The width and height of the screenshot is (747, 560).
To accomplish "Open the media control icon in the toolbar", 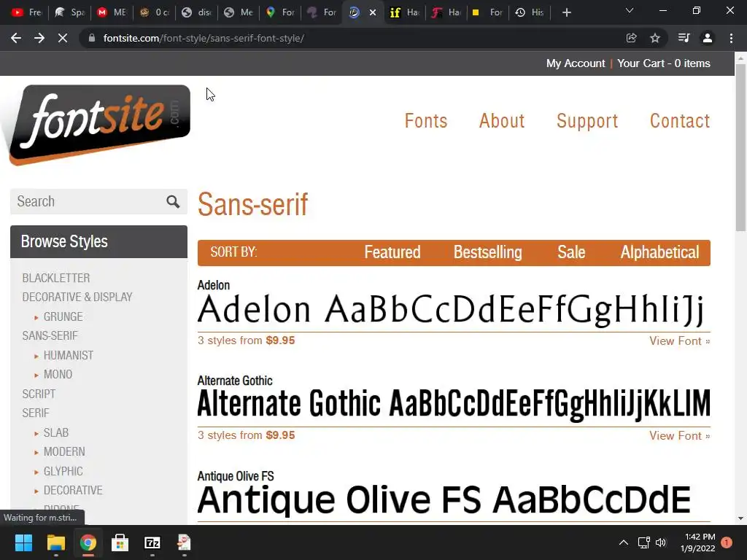I will (684, 38).
